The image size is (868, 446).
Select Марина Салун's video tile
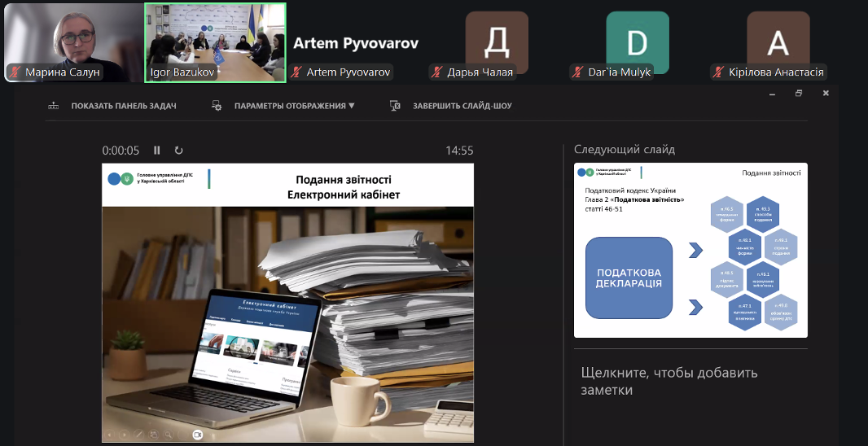72,42
